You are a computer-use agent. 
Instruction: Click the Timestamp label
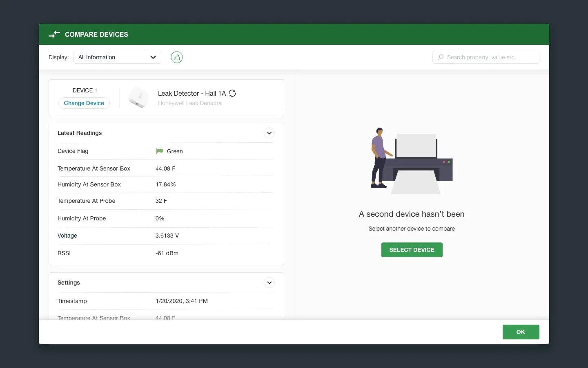click(x=72, y=301)
